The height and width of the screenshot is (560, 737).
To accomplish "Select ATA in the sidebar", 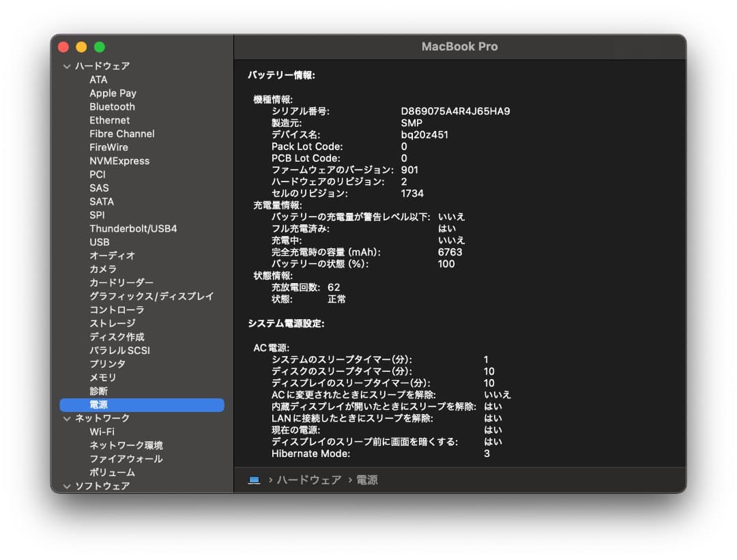I will pos(98,79).
